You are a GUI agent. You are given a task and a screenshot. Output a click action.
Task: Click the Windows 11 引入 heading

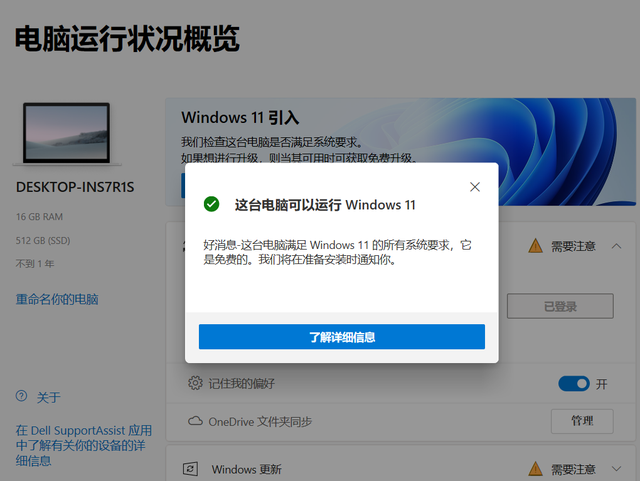[240, 118]
